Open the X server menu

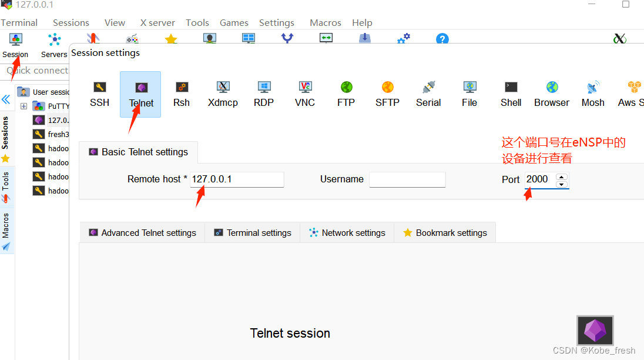click(x=157, y=22)
